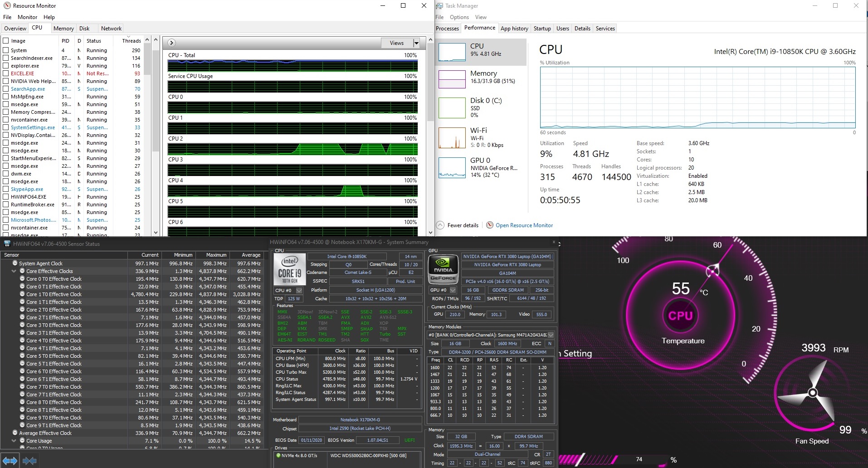Click the fan icon in the Fan Speed gauge
The image size is (868, 468).
(x=813, y=393)
